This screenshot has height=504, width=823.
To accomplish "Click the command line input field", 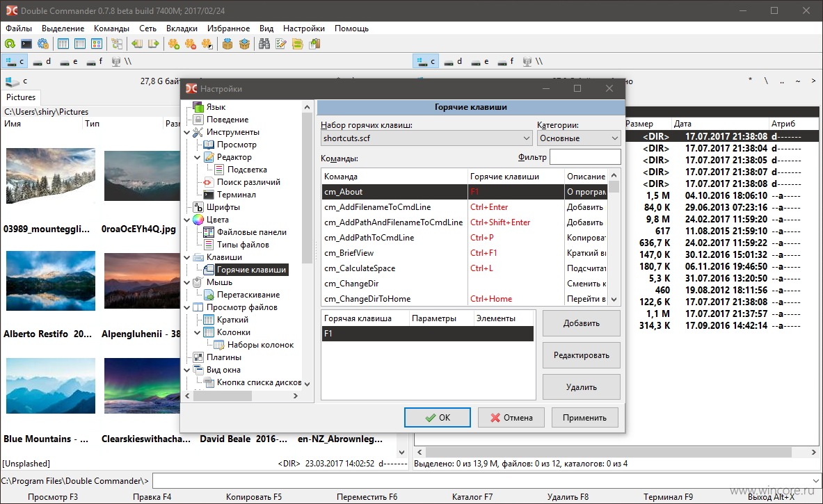I will tap(486, 481).
